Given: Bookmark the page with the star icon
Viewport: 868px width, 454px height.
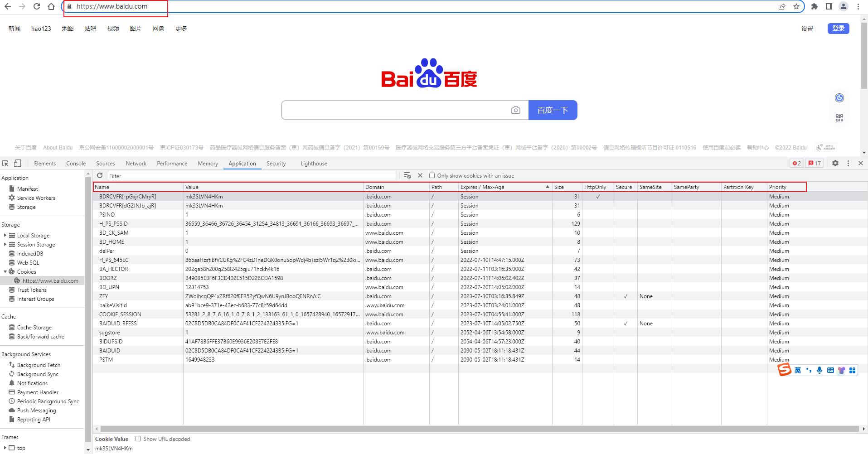Looking at the screenshot, I should (x=796, y=6).
